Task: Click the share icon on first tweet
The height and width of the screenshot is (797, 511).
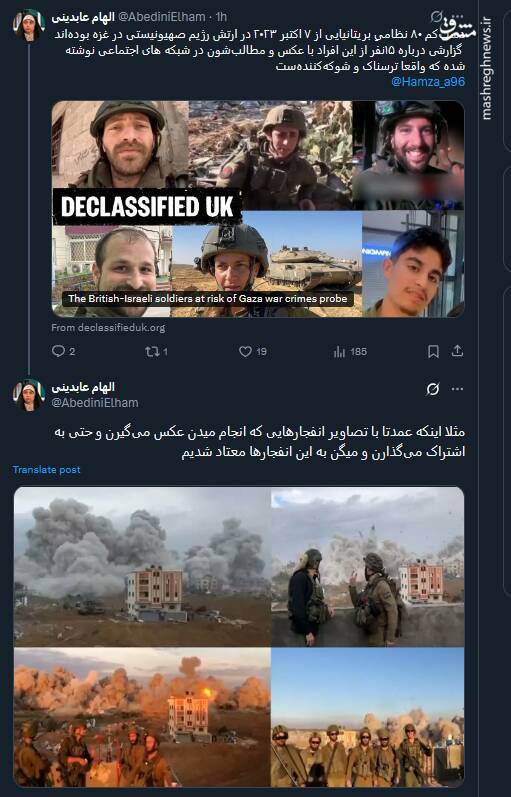Action: (x=457, y=351)
